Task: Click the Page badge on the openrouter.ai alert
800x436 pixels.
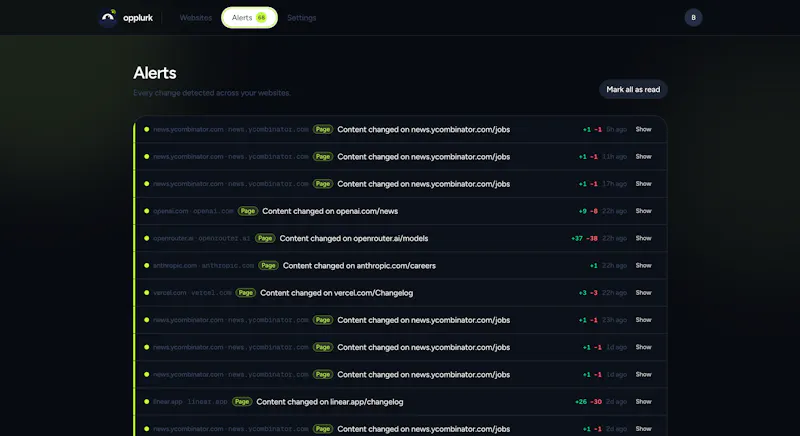Action: pos(265,238)
